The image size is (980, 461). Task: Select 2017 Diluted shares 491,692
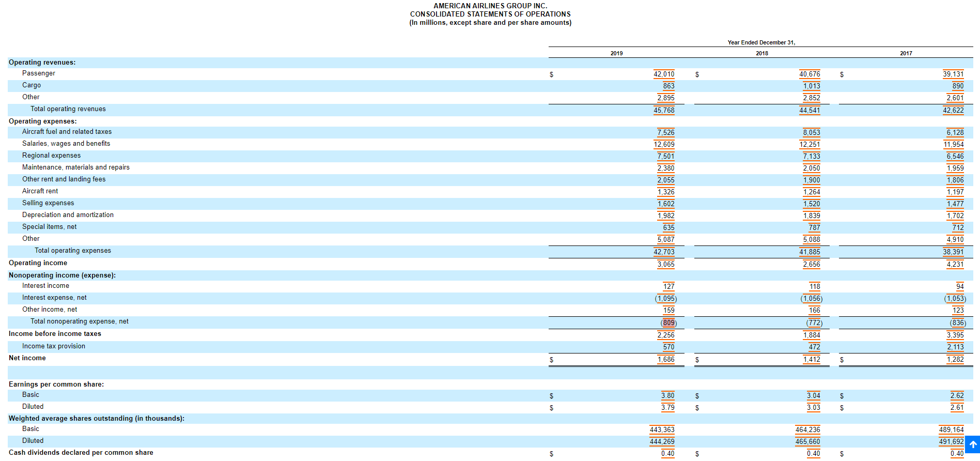tap(951, 442)
